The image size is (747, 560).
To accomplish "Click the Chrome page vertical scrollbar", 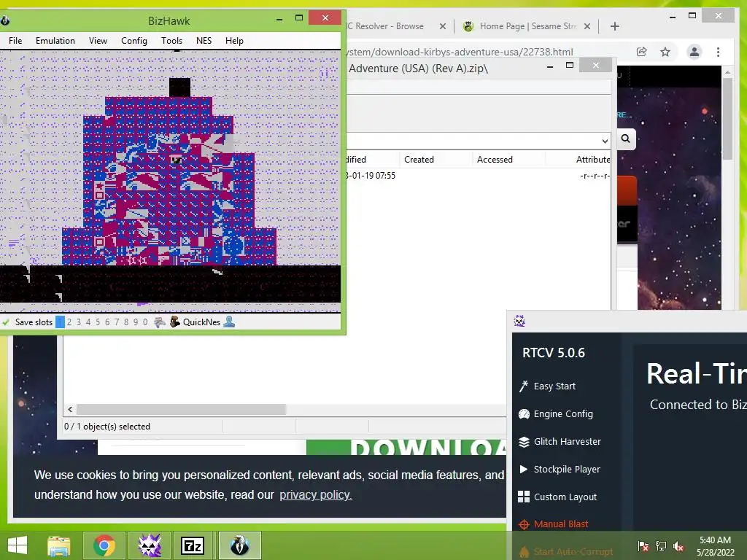I will 727,119.
